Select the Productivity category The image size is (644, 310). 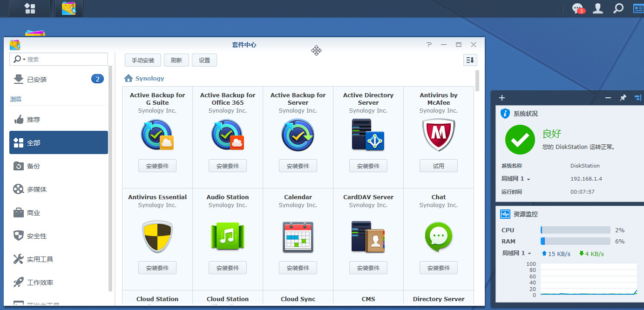click(59, 282)
